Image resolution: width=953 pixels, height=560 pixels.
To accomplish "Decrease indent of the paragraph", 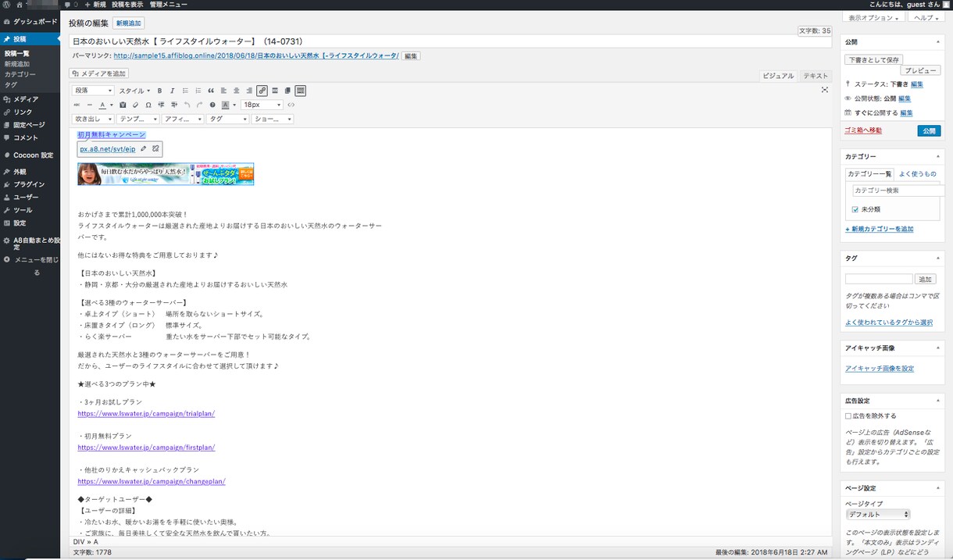I will point(161,105).
